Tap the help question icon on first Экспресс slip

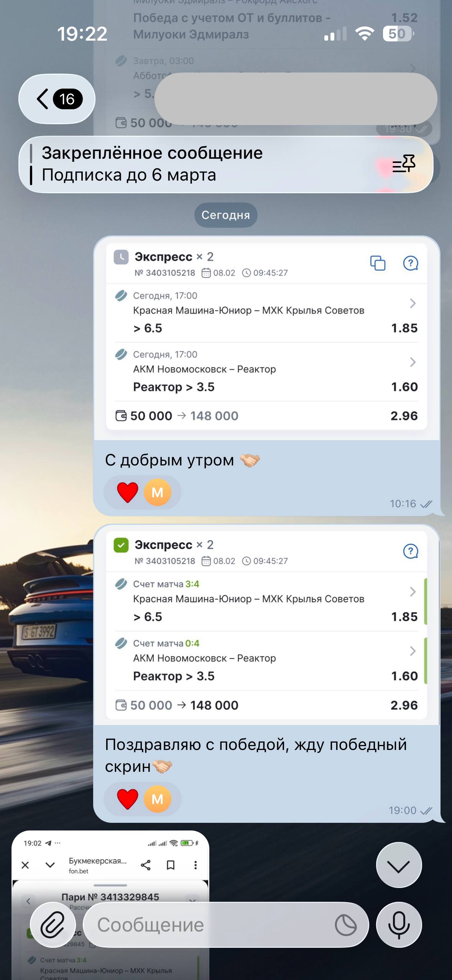click(411, 263)
